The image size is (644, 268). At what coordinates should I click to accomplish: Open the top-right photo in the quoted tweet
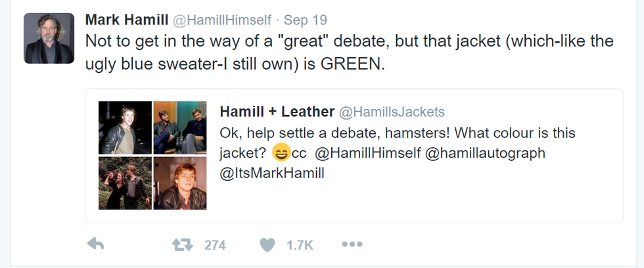[x=180, y=127]
